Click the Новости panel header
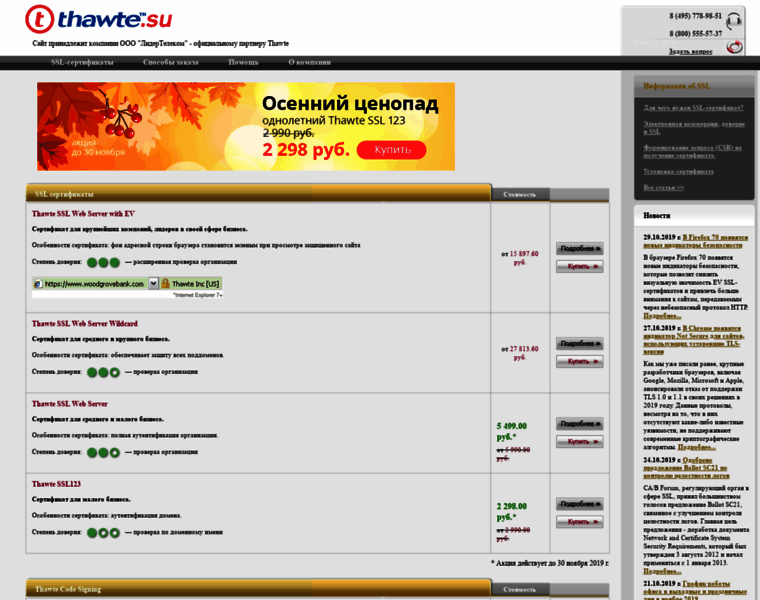 pos(694,216)
